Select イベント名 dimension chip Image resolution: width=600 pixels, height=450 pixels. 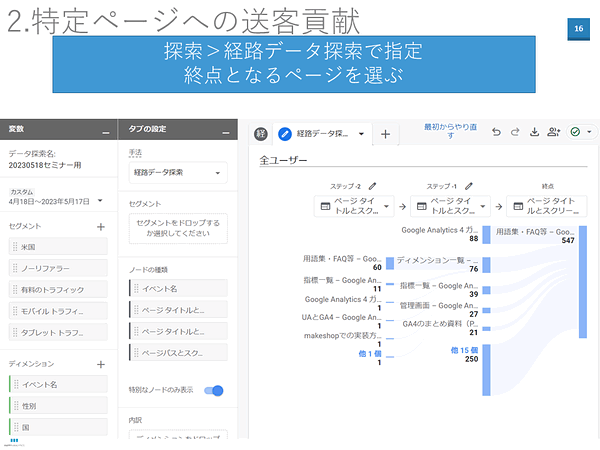[x=58, y=384]
